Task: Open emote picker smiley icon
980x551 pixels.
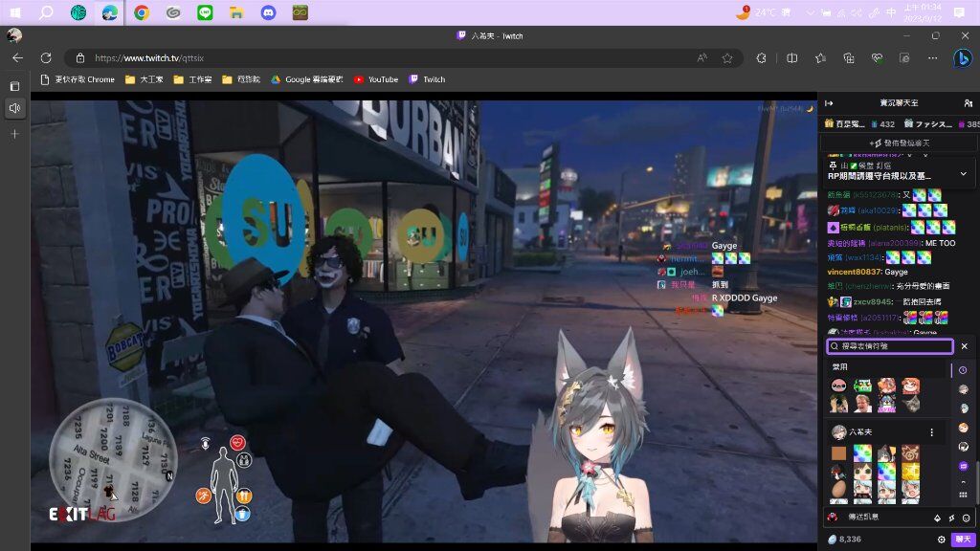Action: (x=967, y=518)
